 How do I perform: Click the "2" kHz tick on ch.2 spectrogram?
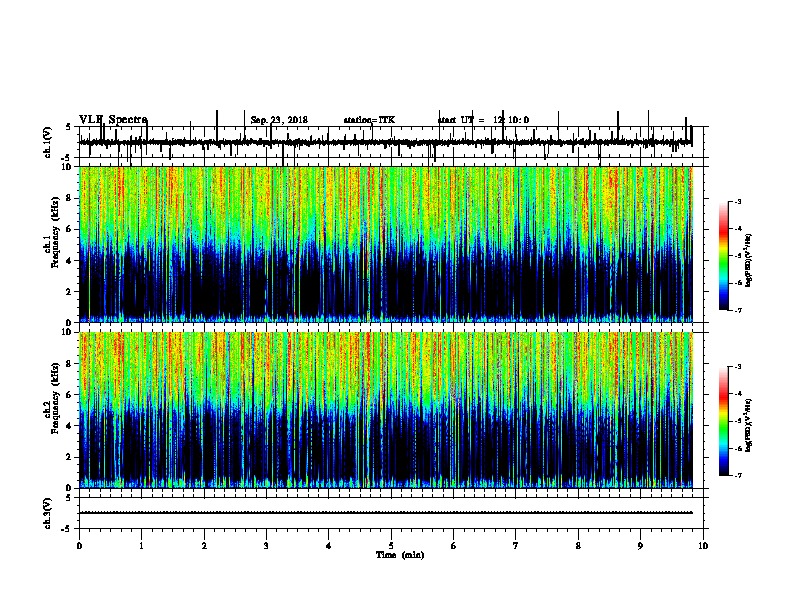click(x=70, y=457)
